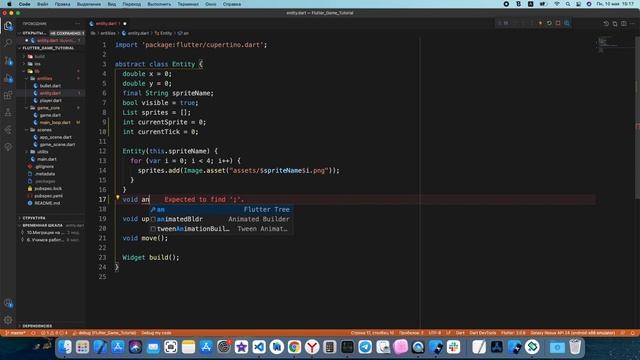640x360 pixels.
Task: Open the Explorer view in activity bar
Action: (x=8, y=26)
